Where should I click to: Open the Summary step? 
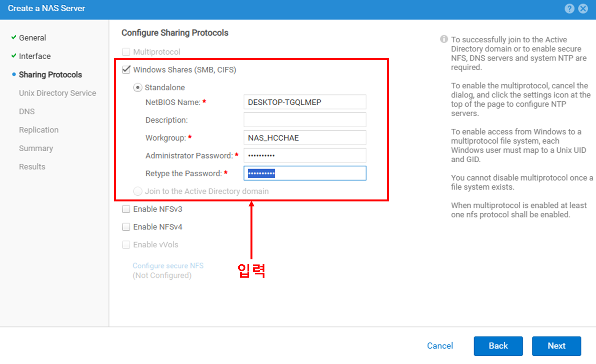click(x=36, y=148)
